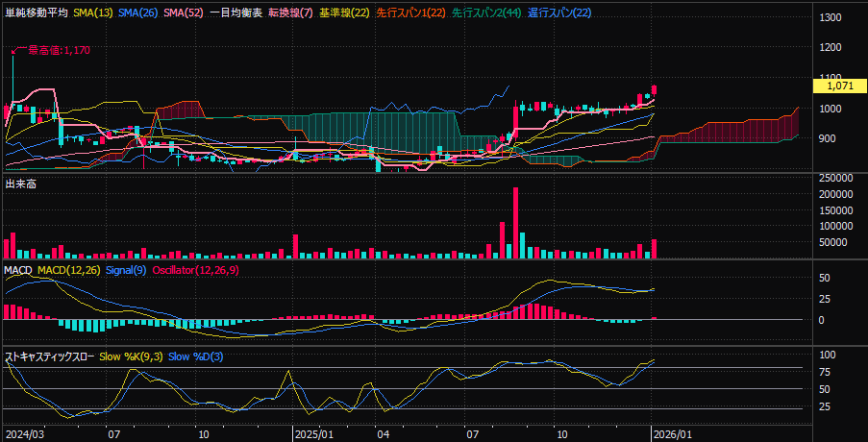Click the Signal(9) legend label
Screen dimensions: 868x442
point(126,272)
